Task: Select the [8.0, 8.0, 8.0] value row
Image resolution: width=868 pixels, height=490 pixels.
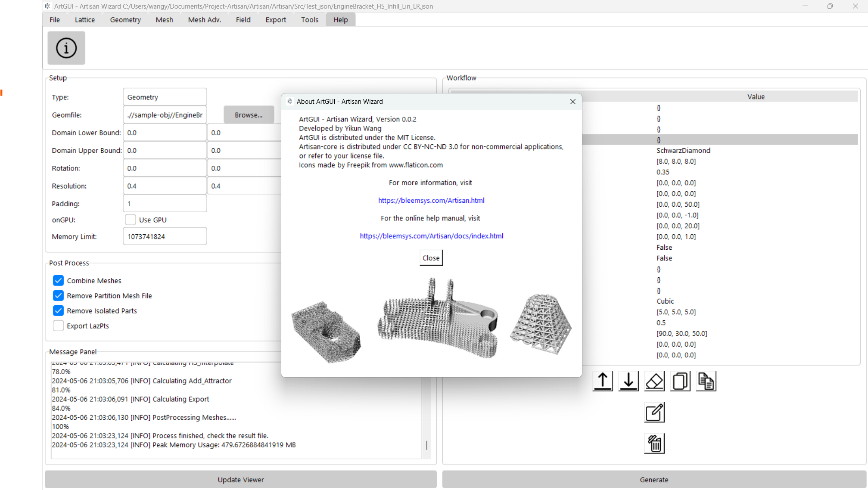Action: coord(676,161)
